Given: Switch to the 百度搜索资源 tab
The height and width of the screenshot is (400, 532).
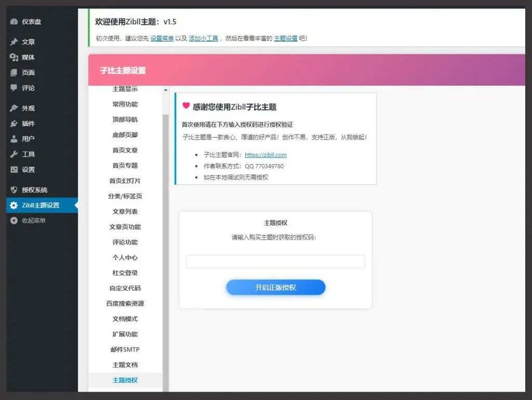Looking at the screenshot, I should [x=125, y=303].
